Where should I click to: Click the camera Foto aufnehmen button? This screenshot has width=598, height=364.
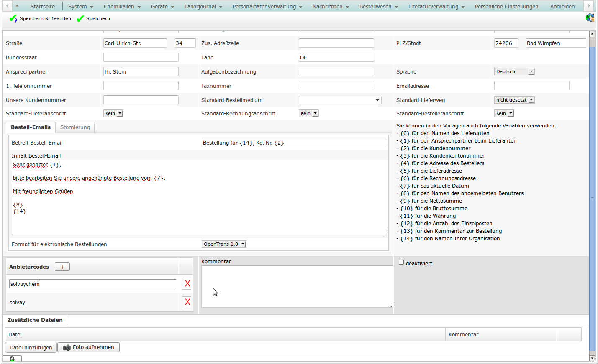(88, 347)
